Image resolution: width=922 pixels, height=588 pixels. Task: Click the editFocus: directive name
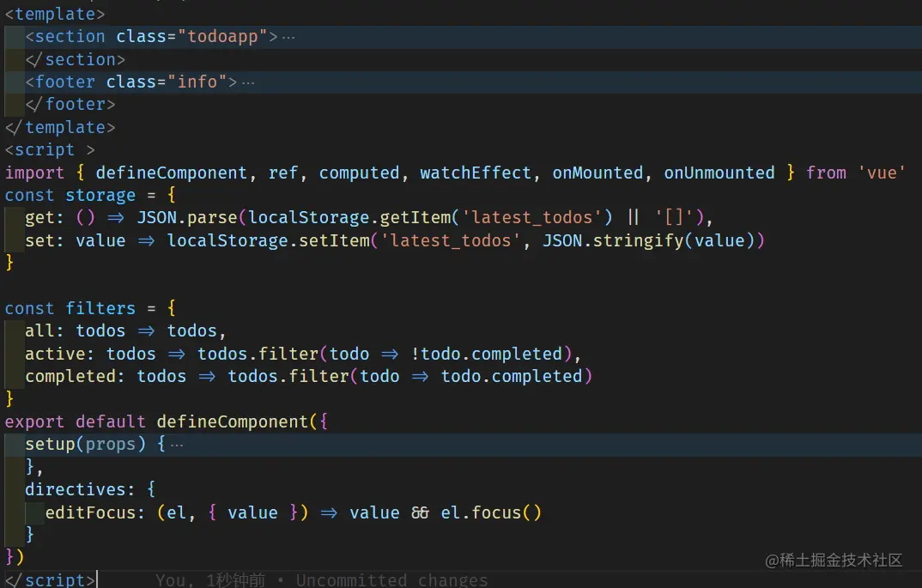[x=95, y=512]
